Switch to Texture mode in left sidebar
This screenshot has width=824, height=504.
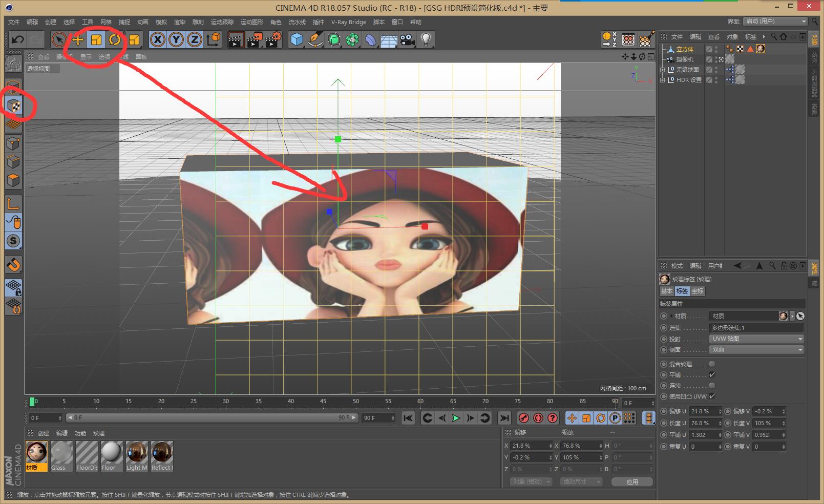coord(13,105)
